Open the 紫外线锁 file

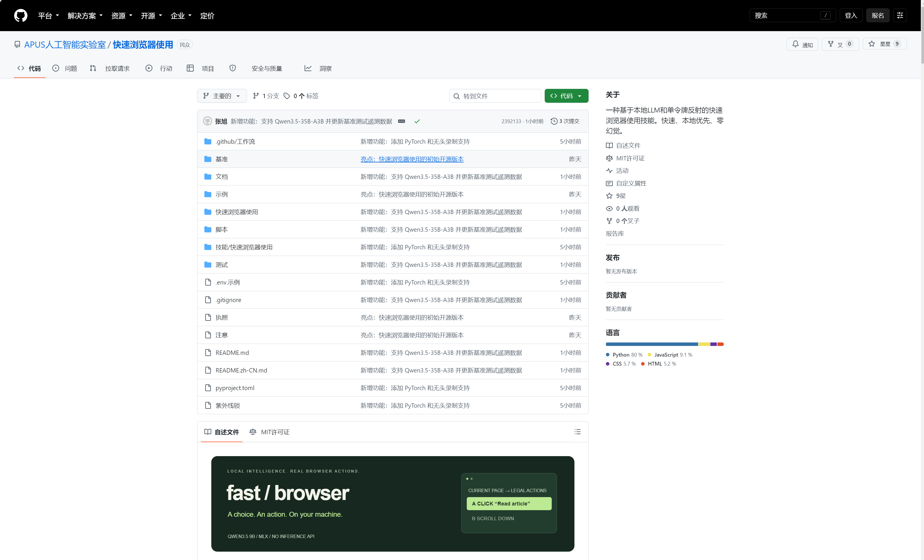pos(228,406)
